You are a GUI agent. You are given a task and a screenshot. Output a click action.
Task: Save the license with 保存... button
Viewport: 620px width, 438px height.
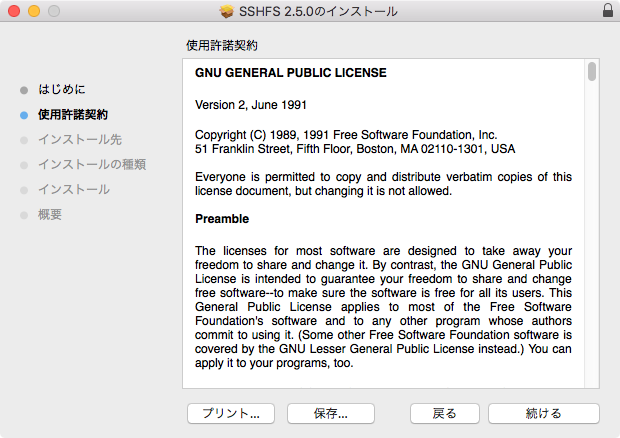331,413
